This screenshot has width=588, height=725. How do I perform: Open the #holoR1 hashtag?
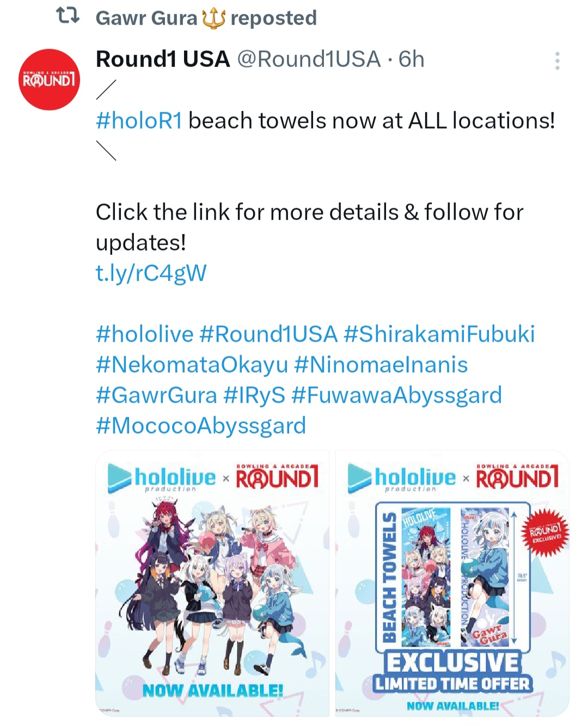pyautogui.click(x=139, y=120)
